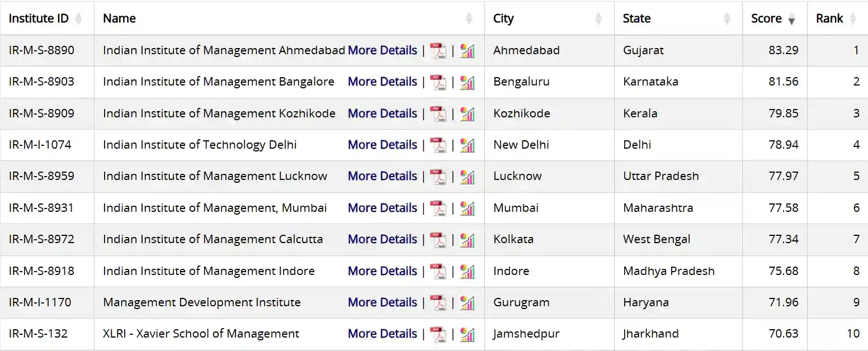Open chart icon for IIM Bangalore
The image size is (868, 351).
(x=468, y=82)
